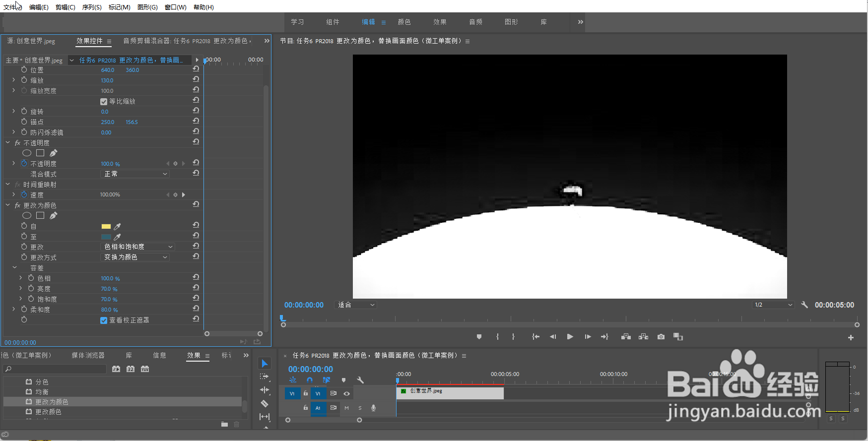Open the 混合模式 dropdown
The width and height of the screenshot is (868, 441).
click(135, 174)
